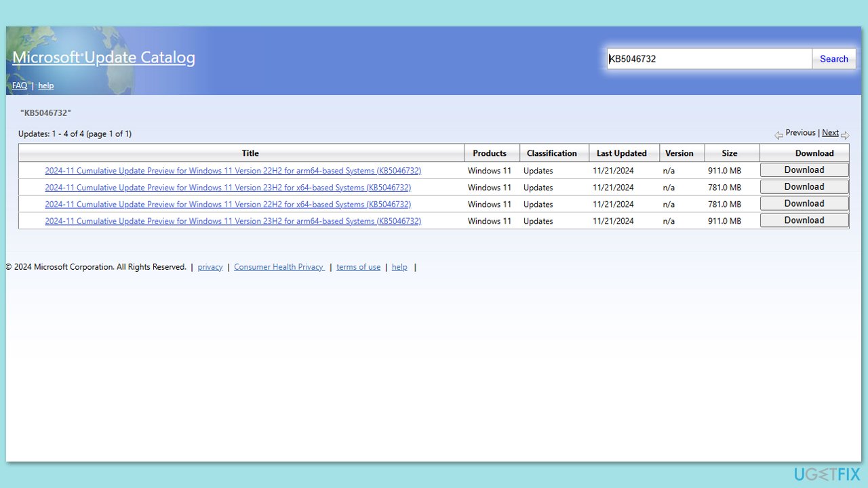Click the "KB5046732" search term heading
Image resolution: width=868 pixels, height=488 pixels.
click(45, 113)
